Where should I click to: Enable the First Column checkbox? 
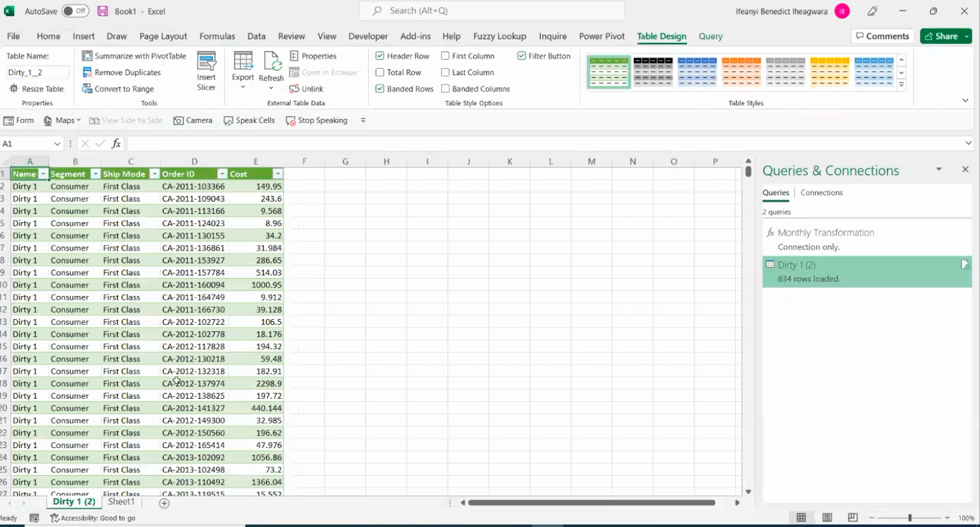click(446, 56)
